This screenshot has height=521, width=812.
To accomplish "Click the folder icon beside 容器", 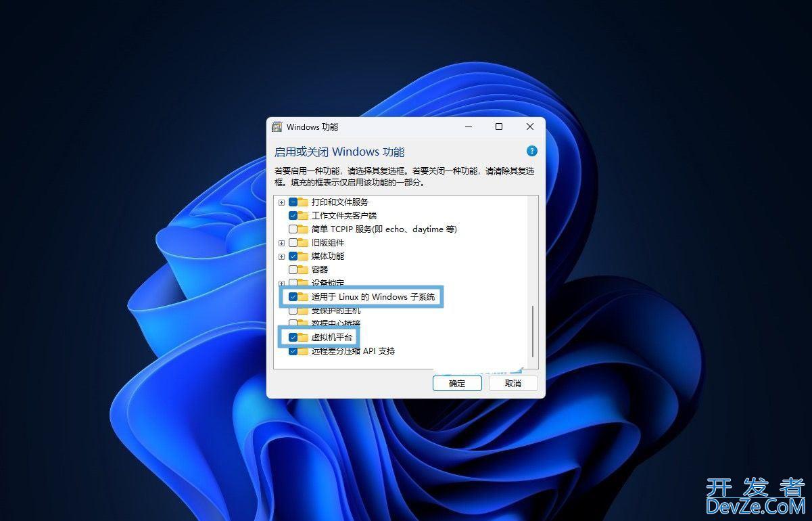I will click(303, 269).
